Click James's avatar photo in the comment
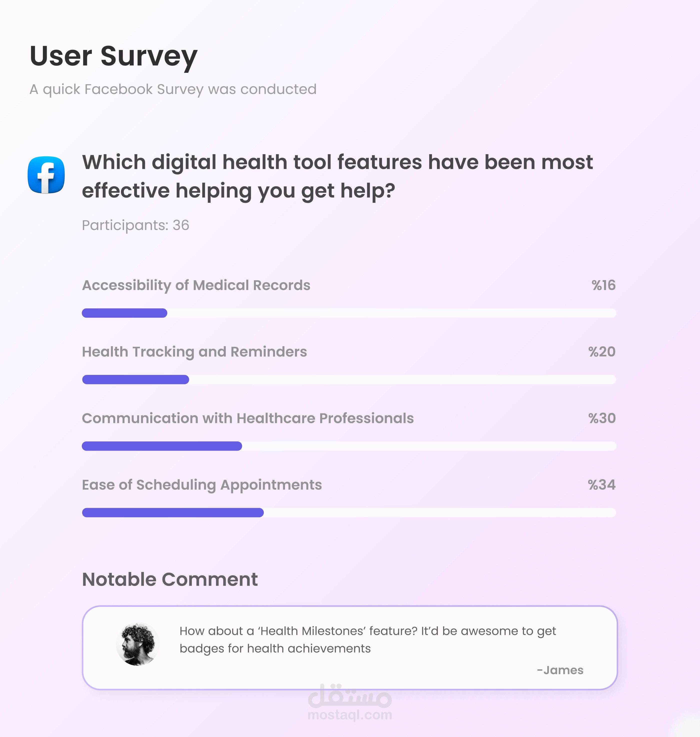This screenshot has height=737, width=700. pyautogui.click(x=138, y=644)
